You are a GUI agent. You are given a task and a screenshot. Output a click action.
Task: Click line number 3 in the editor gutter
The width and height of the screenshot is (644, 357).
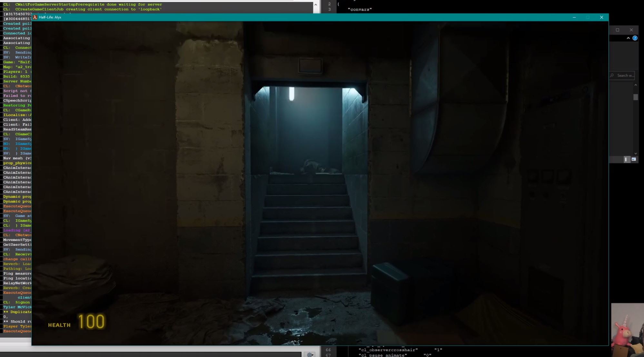[329, 9]
